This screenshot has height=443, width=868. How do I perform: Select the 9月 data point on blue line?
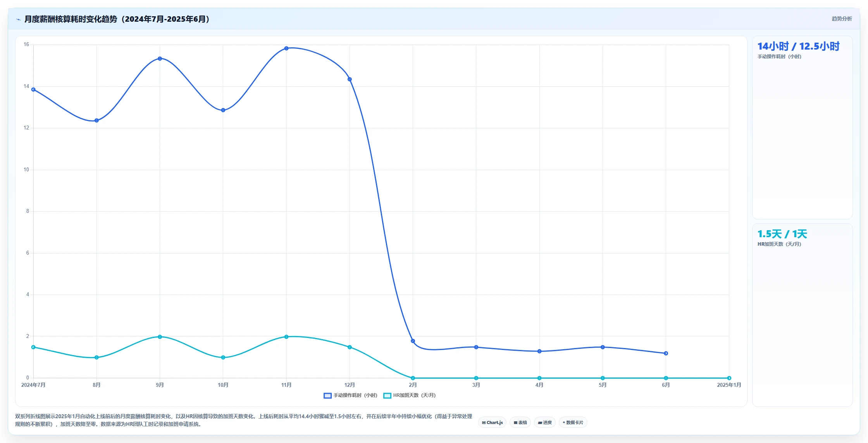[160, 59]
